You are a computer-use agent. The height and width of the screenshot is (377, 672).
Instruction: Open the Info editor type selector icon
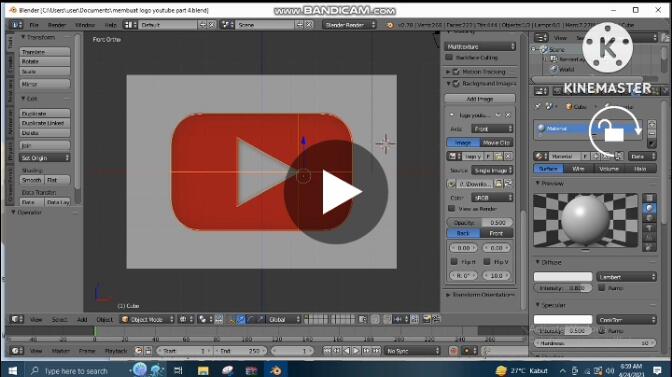pyautogui.click(x=16, y=25)
